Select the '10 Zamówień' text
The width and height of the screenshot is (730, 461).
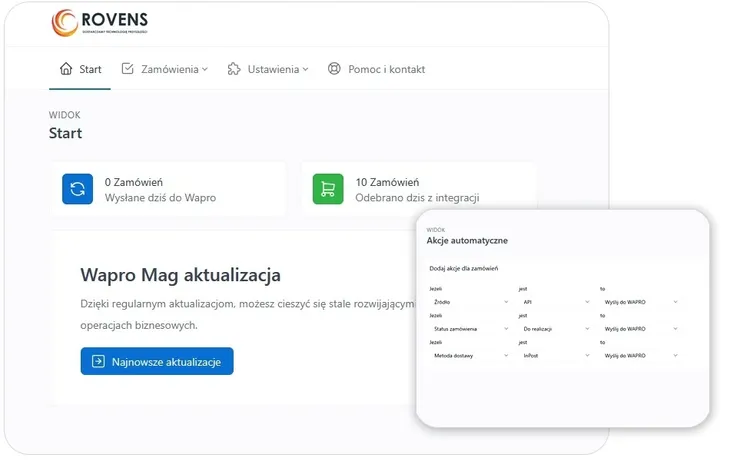tap(387, 182)
